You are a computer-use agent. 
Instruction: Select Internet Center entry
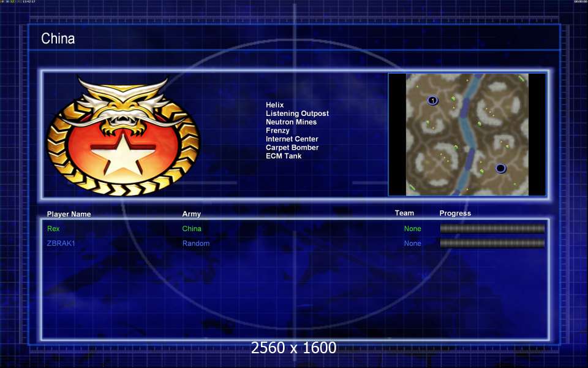click(292, 139)
